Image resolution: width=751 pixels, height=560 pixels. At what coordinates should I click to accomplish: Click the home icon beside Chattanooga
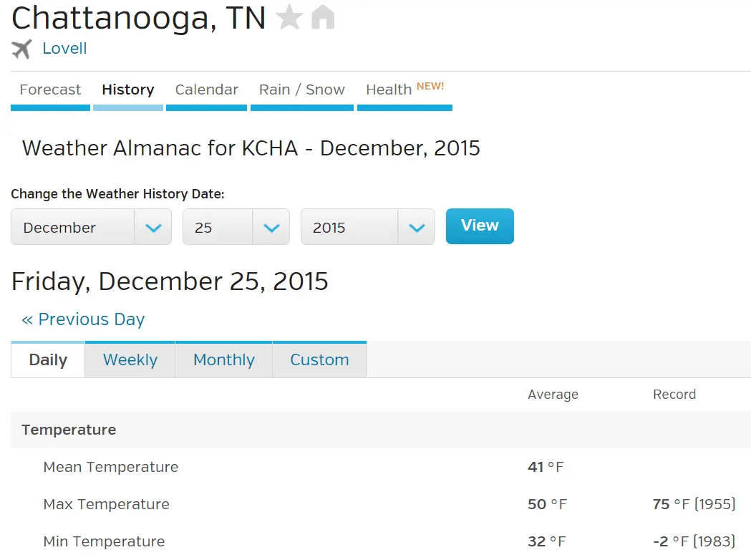click(323, 17)
